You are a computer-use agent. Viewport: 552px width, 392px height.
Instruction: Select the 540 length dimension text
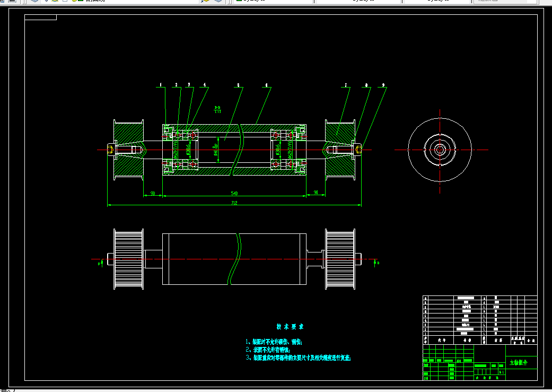point(234,194)
